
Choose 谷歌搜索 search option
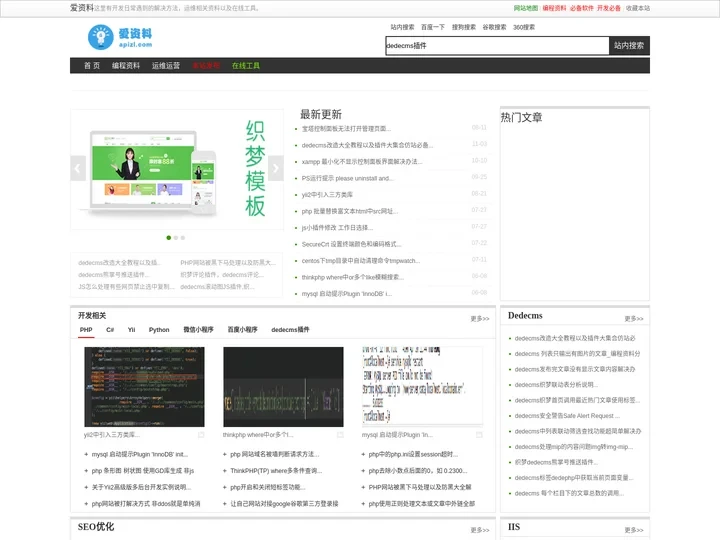[x=495, y=27]
